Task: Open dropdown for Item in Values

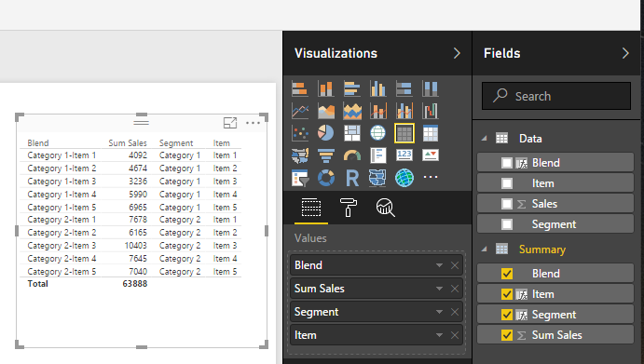Action: tap(439, 335)
